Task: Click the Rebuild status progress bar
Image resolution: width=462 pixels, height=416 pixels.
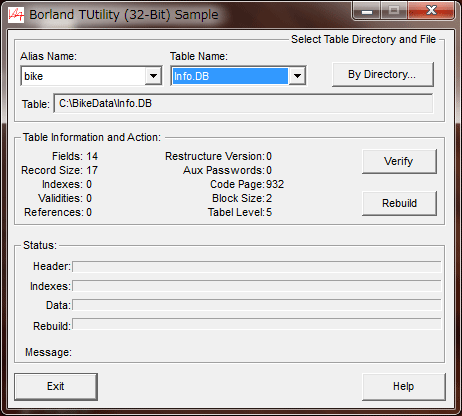Action: (x=257, y=324)
